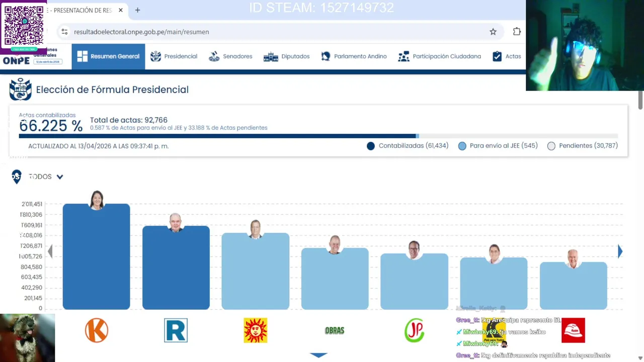Screen dimensions: 644x362
Task: Click the Total de actas: 92,766 text
Action: (x=129, y=120)
